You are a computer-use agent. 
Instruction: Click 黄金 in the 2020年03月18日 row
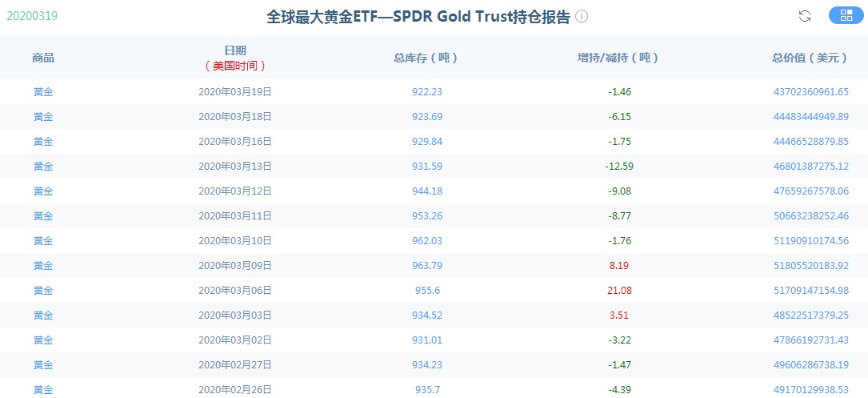click(43, 117)
